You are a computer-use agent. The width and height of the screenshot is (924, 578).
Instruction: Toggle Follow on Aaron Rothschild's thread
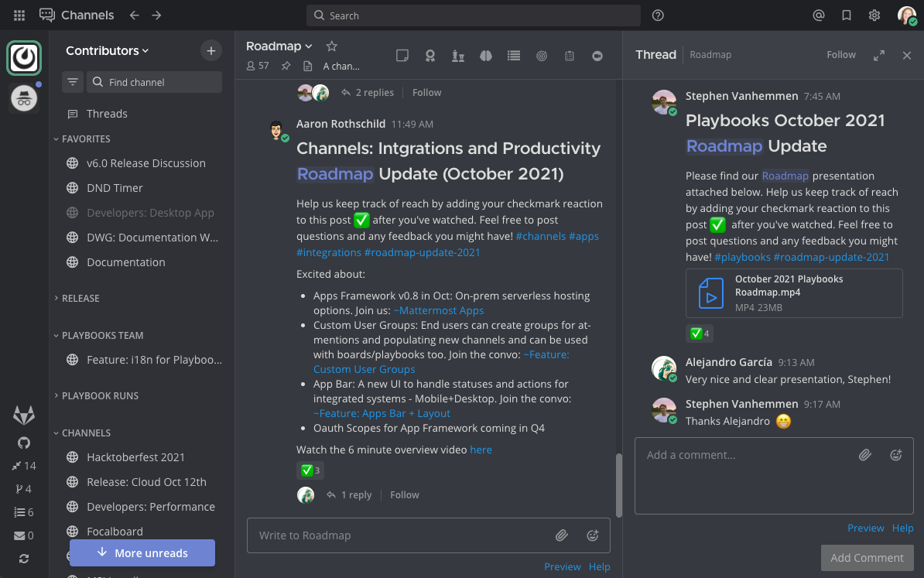(x=405, y=494)
